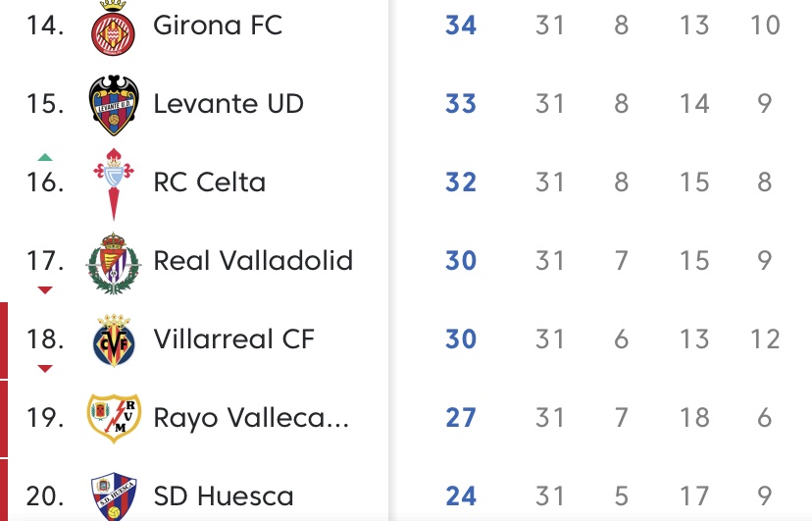Image resolution: width=812 pixels, height=521 pixels.
Task: Click the RC Celta club crest
Action: (x=115, y=182)
